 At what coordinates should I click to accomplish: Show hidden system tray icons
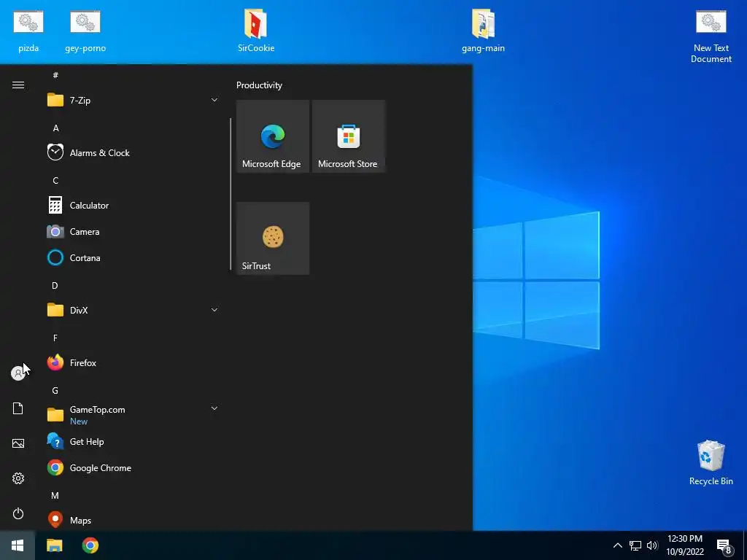pos(617,545)
